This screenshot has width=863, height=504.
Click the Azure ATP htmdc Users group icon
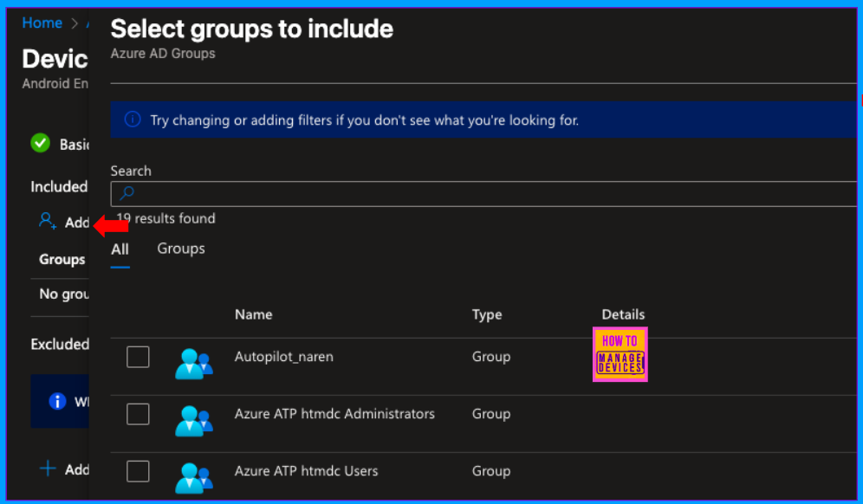tap(194, 478)
